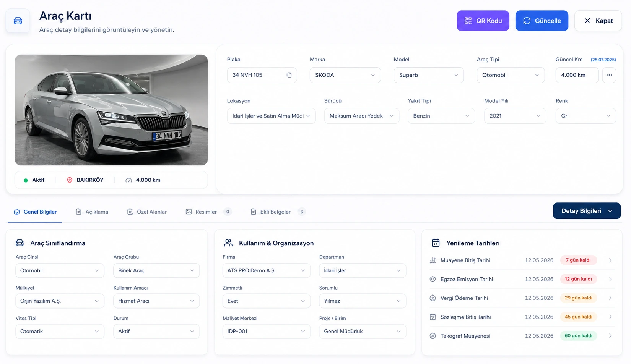This screenshot has width=631, height=364.
Task: Click the Muayene Bitiş Tarihi row icon
Action: (x=433, y=260)
